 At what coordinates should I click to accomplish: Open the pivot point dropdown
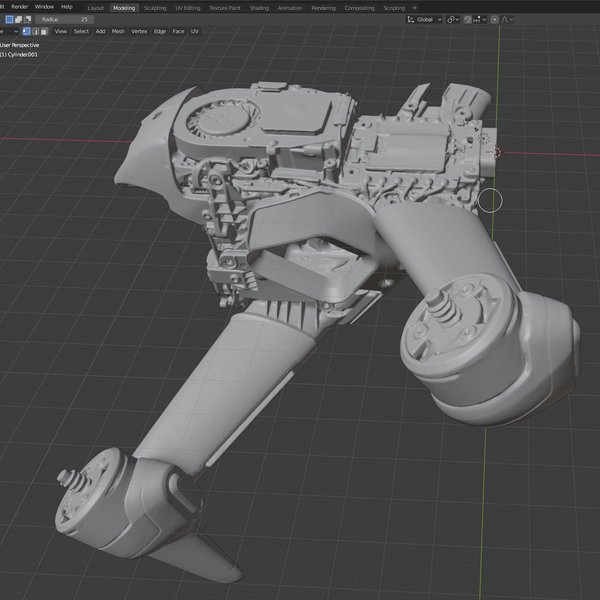pos(453,20)
